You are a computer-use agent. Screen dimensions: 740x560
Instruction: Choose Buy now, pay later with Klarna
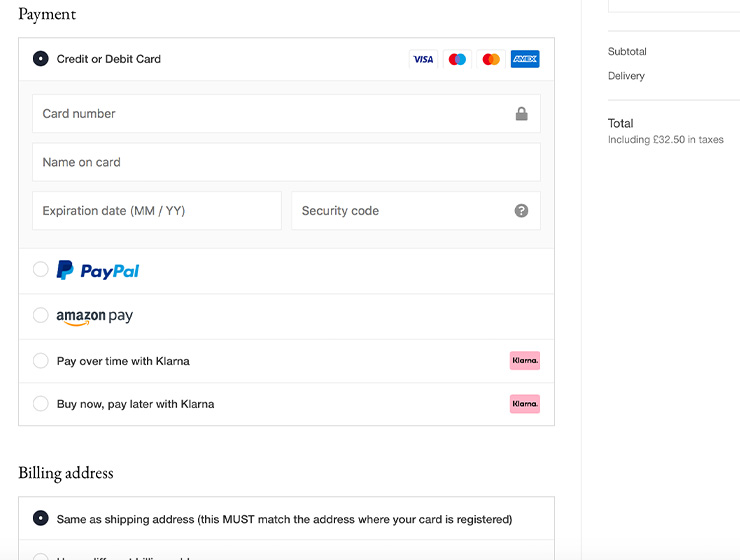point(41,404)
